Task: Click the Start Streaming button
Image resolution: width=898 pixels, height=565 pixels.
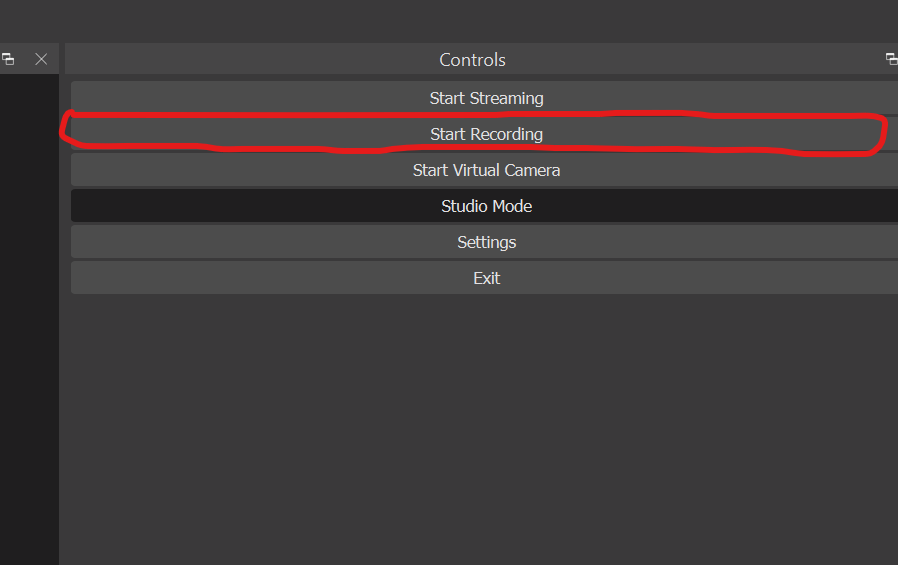Action: point(485,98)
